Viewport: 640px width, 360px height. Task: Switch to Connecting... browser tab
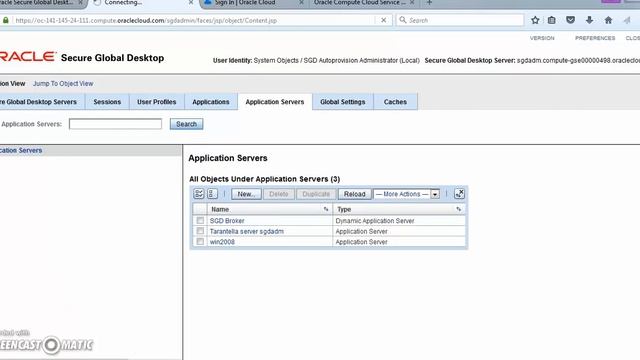(x=142, y=3)
